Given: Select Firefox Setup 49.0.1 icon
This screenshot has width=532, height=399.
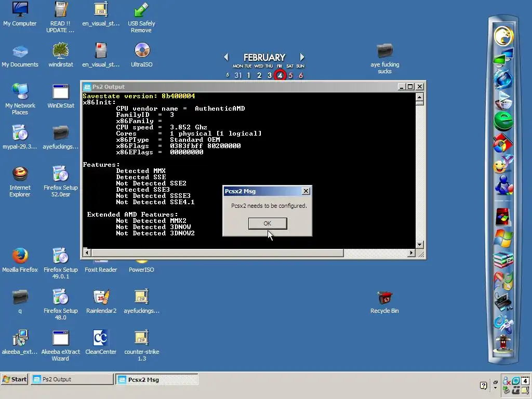Looking at the screenshot, I should click(x=60, y=263).
